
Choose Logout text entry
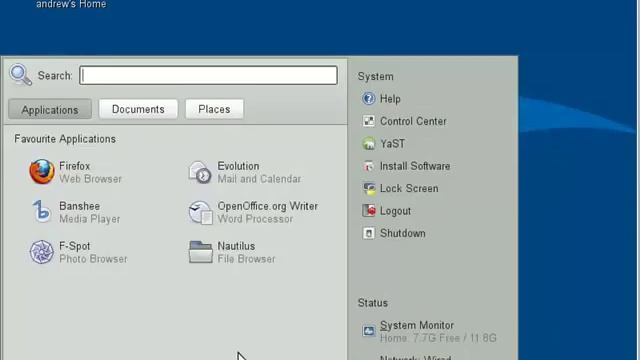tap(395, 211)
